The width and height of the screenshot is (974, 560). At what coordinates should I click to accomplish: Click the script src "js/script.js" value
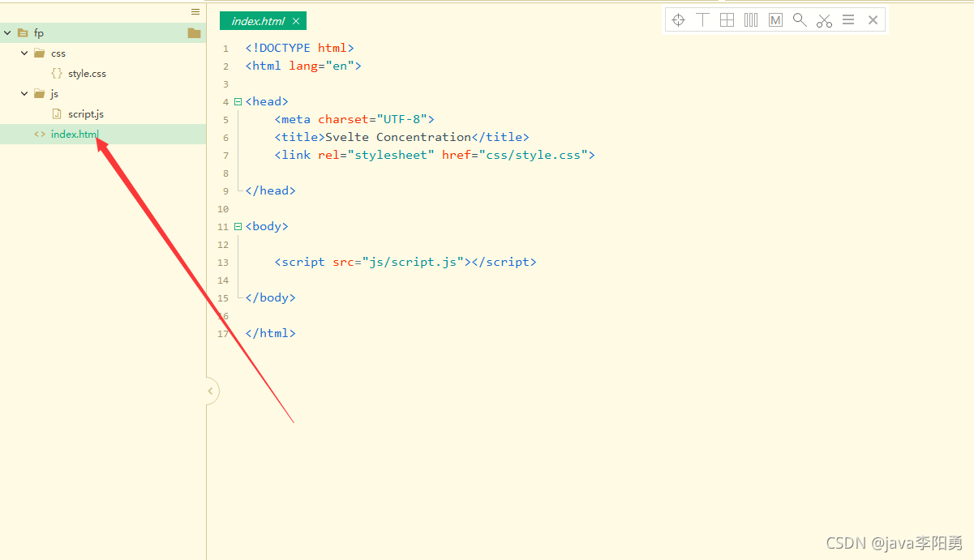point(413,262)
